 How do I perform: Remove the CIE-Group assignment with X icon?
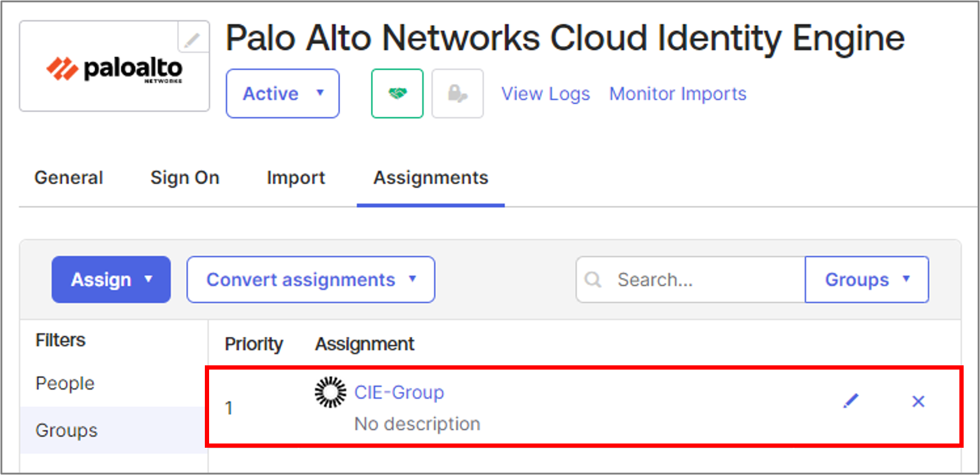coord(918,401)
